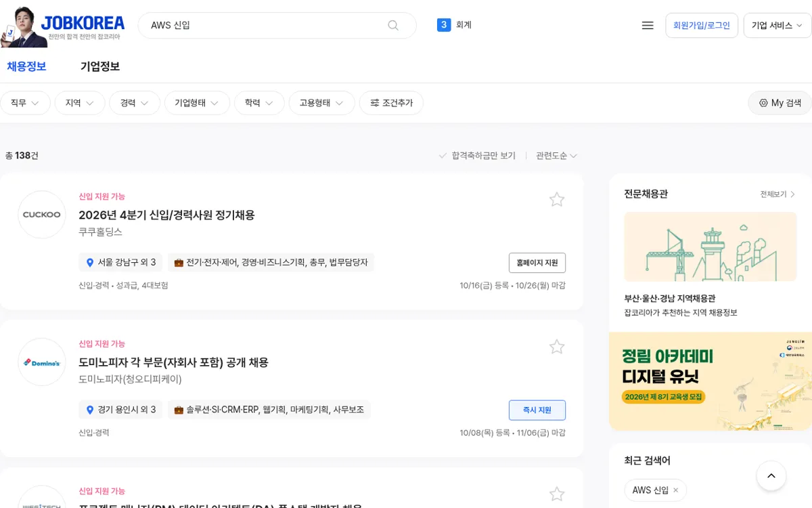The image size is (812, 508).
Task: Open My 검색 settings
Action: click(x=780, y=103)
